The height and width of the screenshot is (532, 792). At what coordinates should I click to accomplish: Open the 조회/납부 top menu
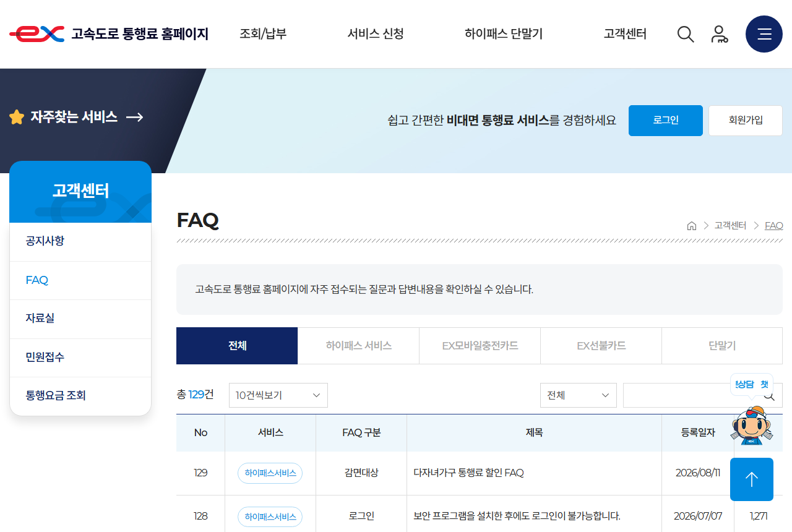point(263,34)
